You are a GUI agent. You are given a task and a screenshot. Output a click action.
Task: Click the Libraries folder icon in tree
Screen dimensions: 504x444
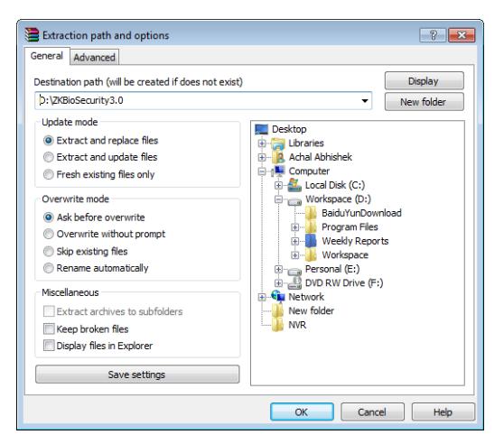pyautogui.click(x=278, y=143)
